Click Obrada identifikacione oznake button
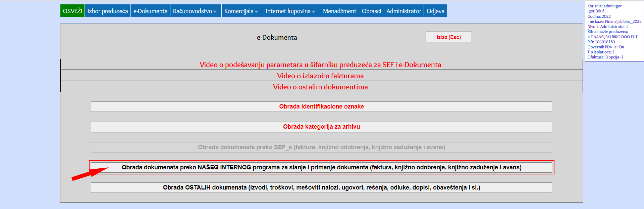This screenshot has height=209, width=644. 321,107
